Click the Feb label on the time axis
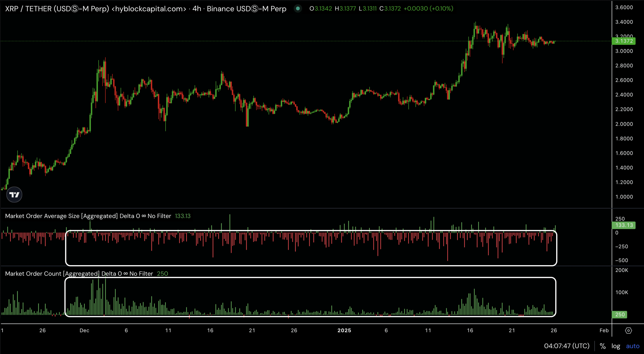The image size is (644, 354). pos(604,331)
